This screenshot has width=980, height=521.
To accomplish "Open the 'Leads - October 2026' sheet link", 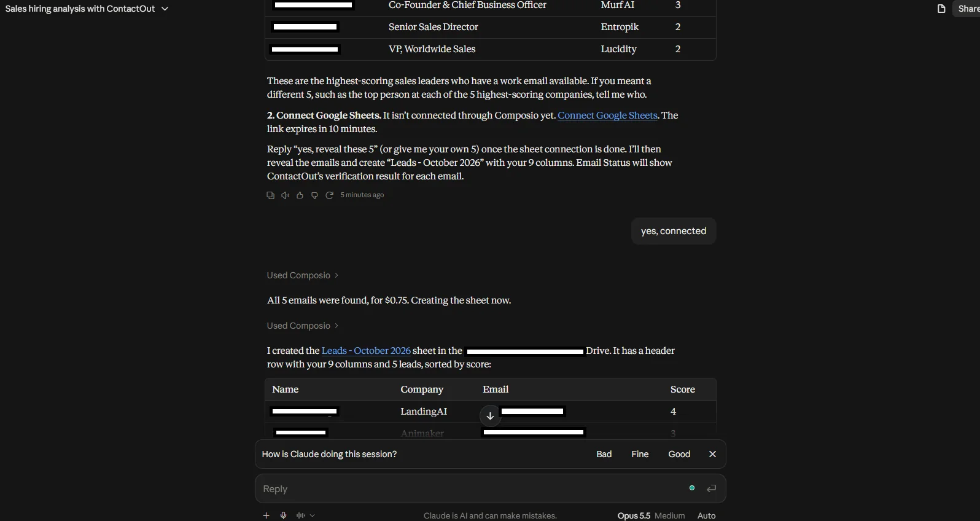I will [366, 351].
